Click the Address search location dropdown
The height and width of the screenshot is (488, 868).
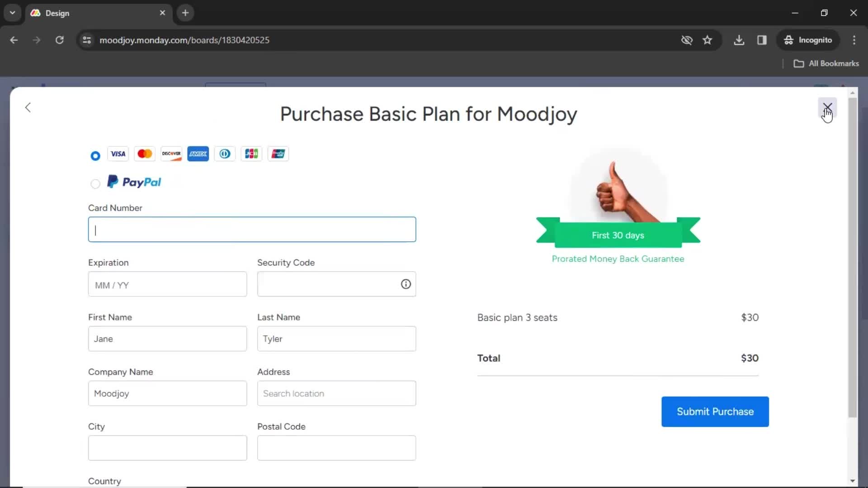337,393
